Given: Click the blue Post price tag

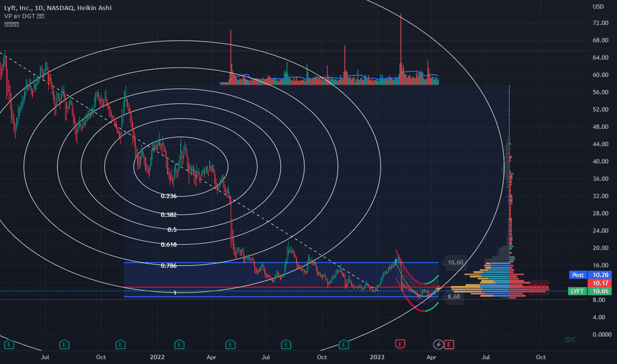Looking at the screenshot, I should [578, 275].
